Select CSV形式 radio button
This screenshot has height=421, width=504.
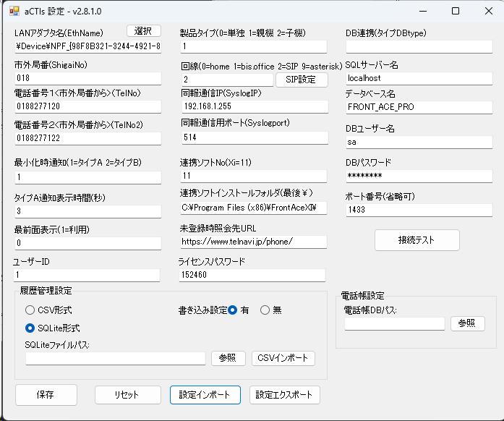pyautogui.click(x=30, y=310)
